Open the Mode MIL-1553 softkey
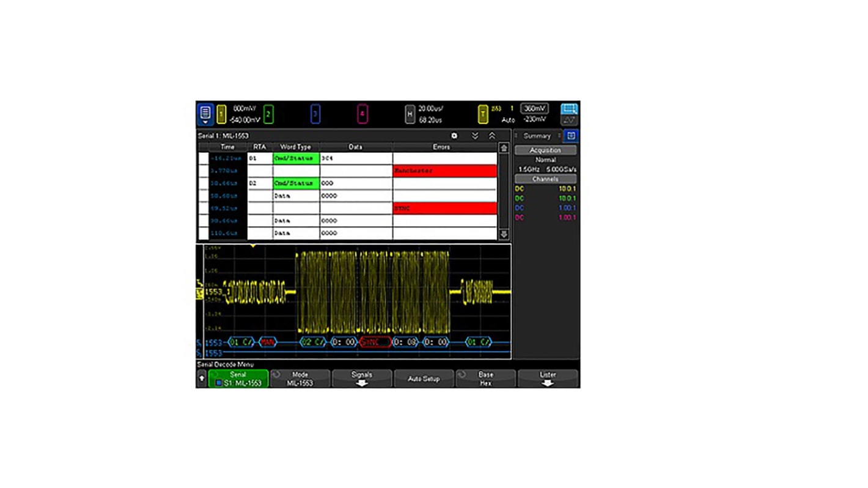 point(300,379)
